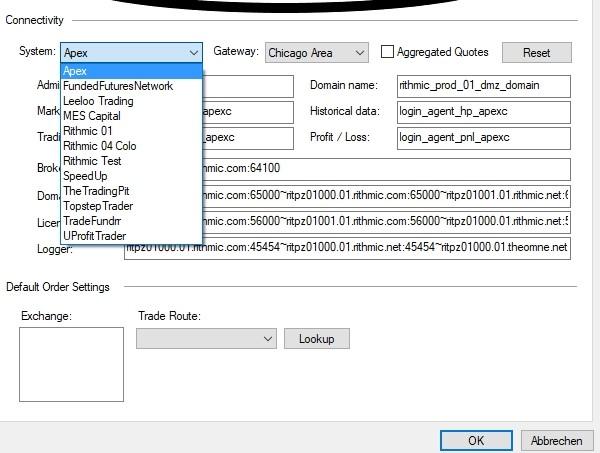Open the System dropdown showing Apex

131,52
